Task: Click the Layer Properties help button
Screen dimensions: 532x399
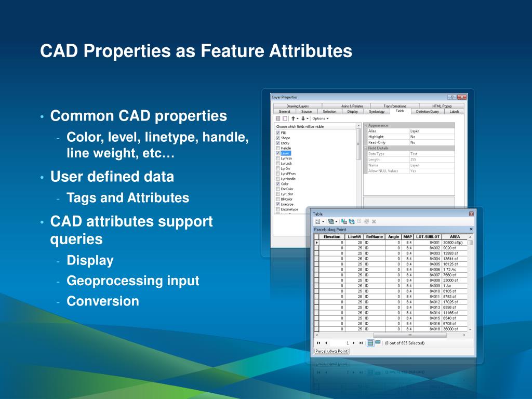Action: point(451,97)
